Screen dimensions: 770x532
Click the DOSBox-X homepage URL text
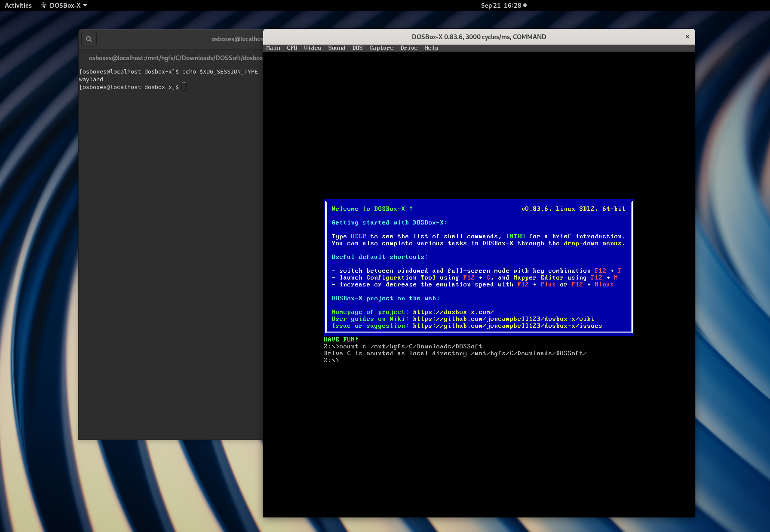pyautogui.click(x=453, y=312)
